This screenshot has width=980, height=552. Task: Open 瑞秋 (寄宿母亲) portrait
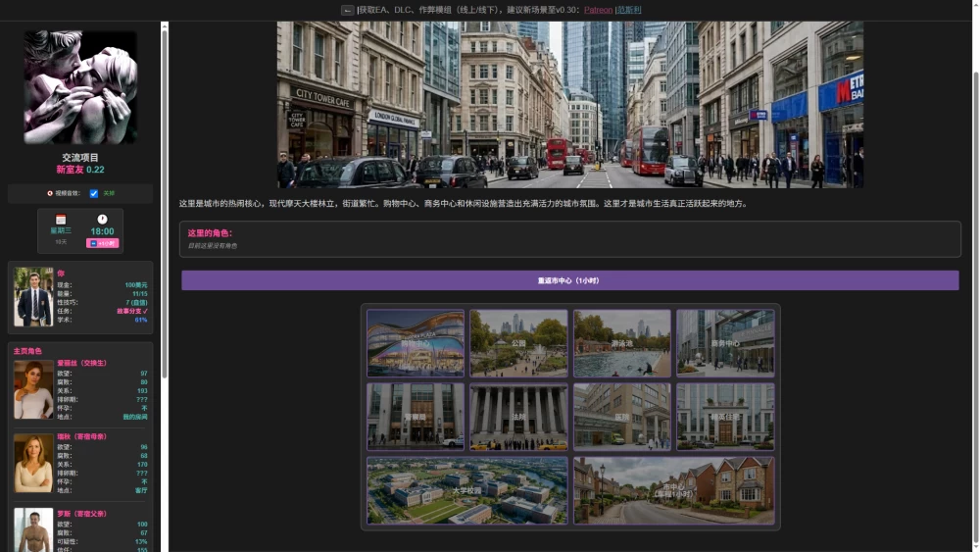[x=33, y=463]
